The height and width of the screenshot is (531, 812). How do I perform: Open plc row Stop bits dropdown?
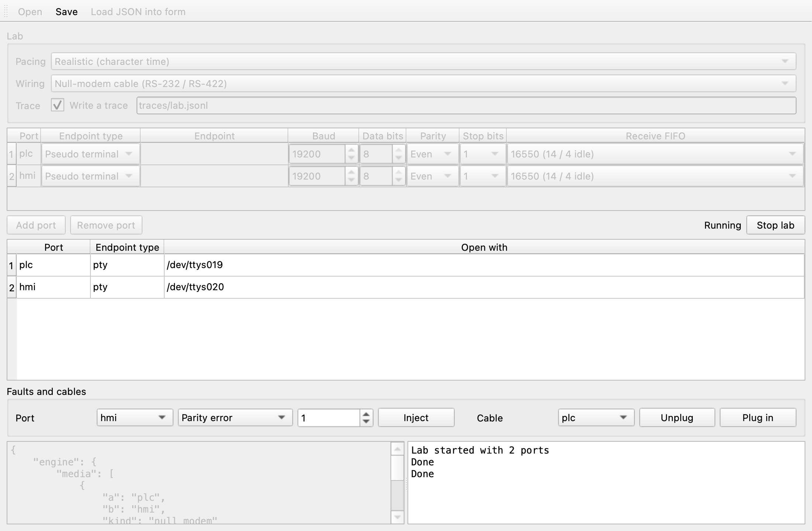(482, 154)
